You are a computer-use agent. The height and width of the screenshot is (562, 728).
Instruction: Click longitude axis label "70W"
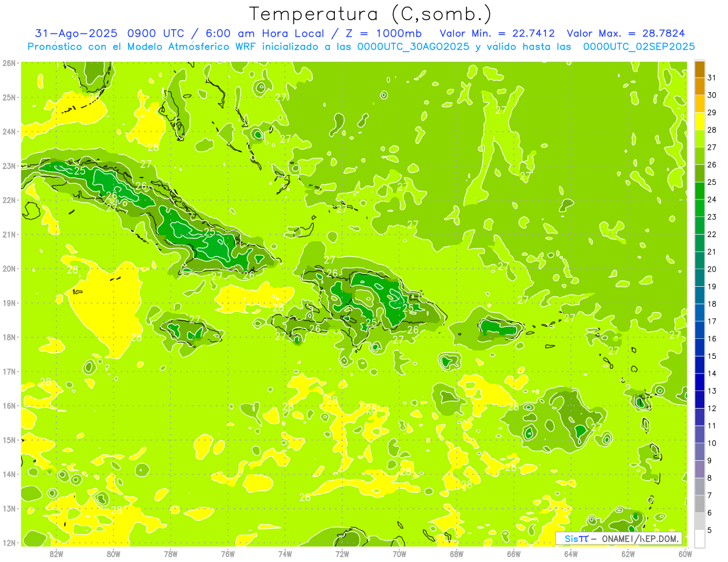click(399, 554)
